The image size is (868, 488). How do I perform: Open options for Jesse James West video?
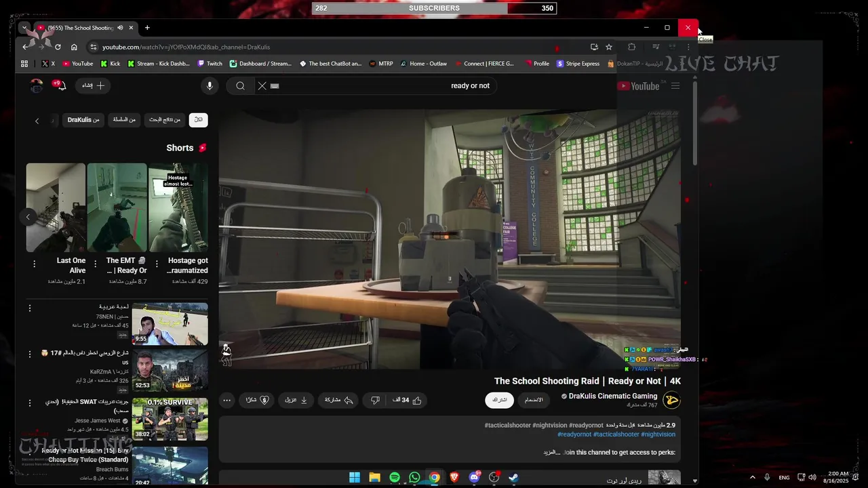click(30, 403)
